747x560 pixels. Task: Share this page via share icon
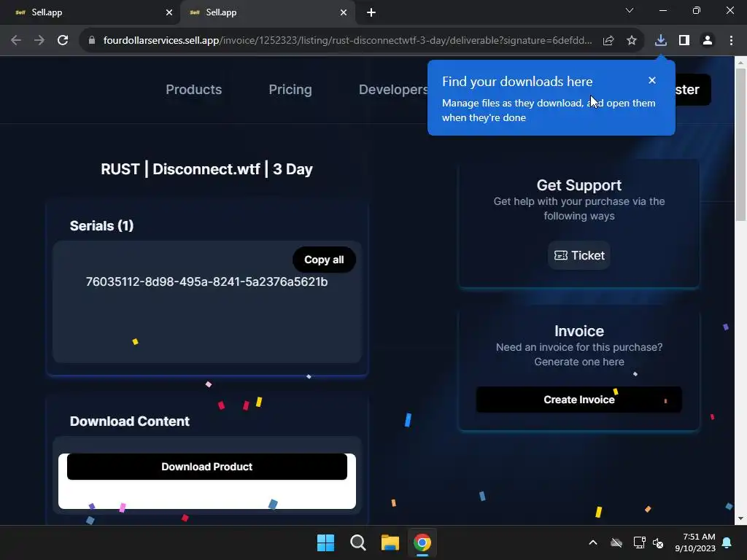click(x=608, y=41)
